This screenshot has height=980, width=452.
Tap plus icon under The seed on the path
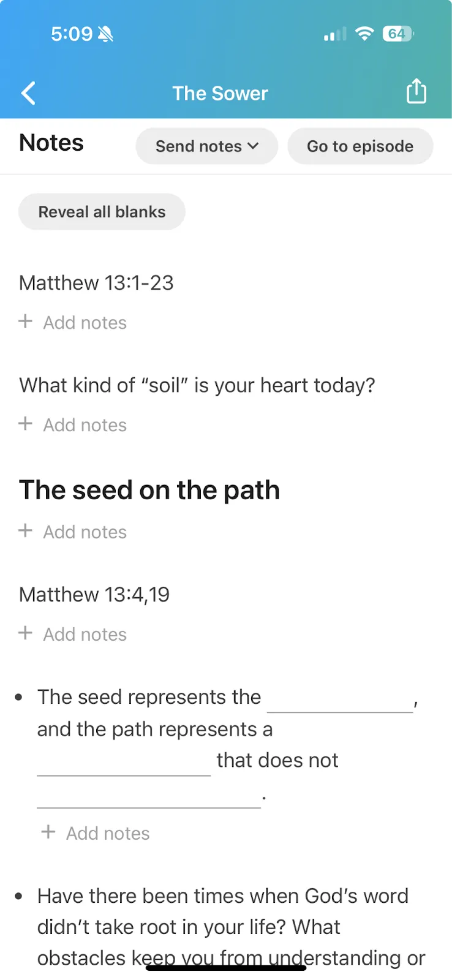coord(26,531)
